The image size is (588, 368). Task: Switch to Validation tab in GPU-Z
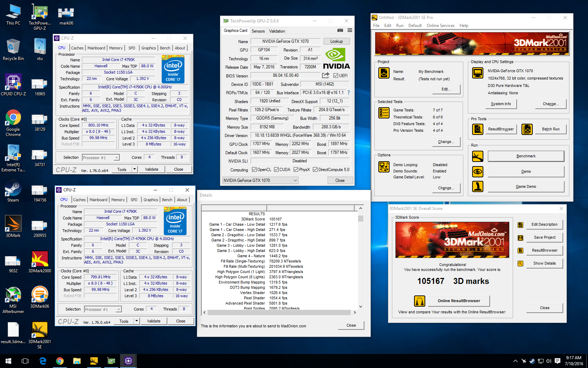pyautogui.click(x=277, y=31)
